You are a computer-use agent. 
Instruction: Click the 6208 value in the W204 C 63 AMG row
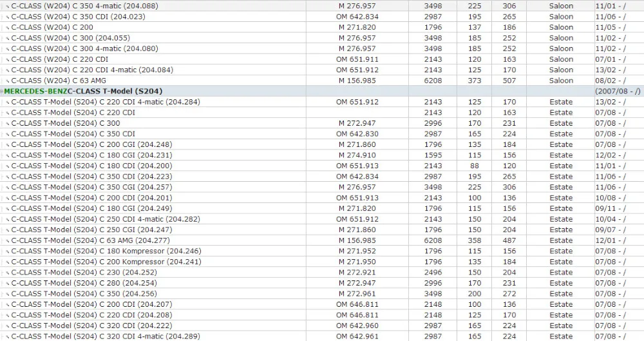[x=433, y=81]
